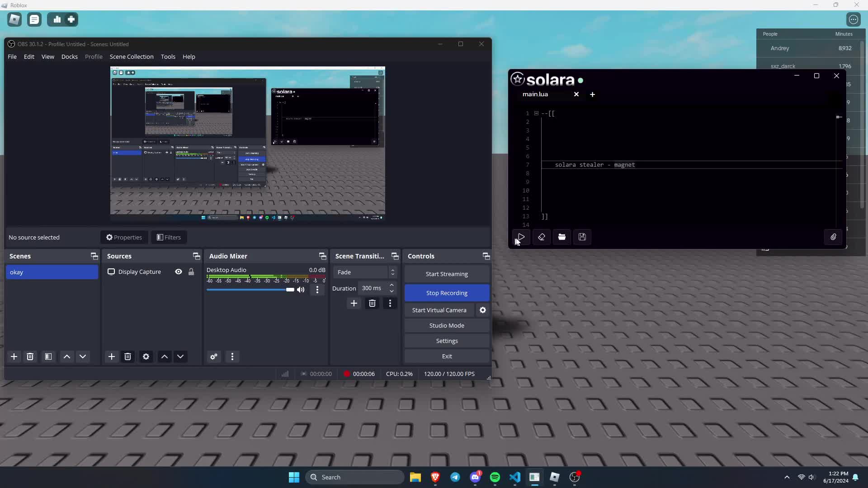Open the Fade transition dropdown

[x=365, y=272]
